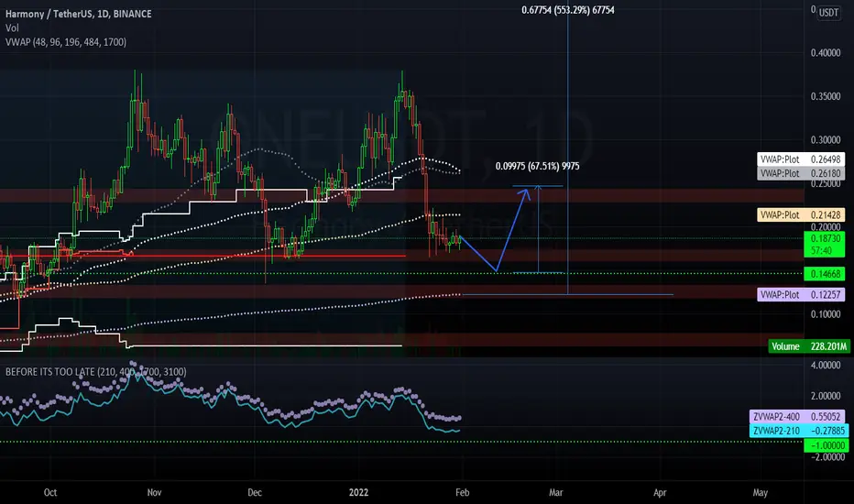Click the Feb marker on time axis
This screenshot has height=504, width=854.
[x=462, y=492]
